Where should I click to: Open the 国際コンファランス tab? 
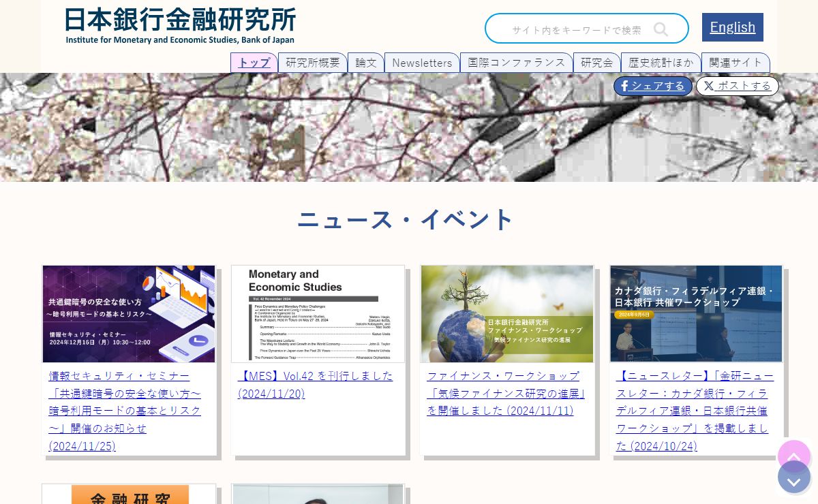point(517,63)
